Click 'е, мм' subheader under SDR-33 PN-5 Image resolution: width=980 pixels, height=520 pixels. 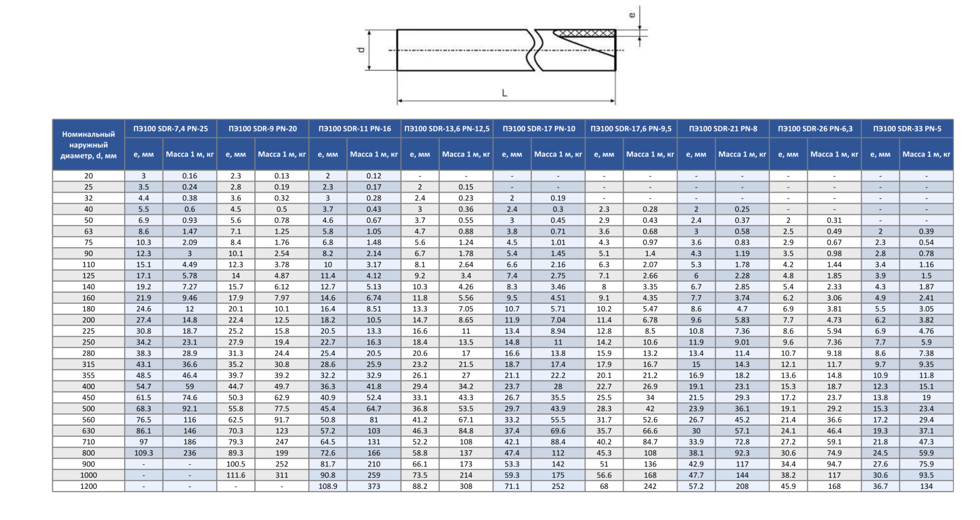[880, 154]
